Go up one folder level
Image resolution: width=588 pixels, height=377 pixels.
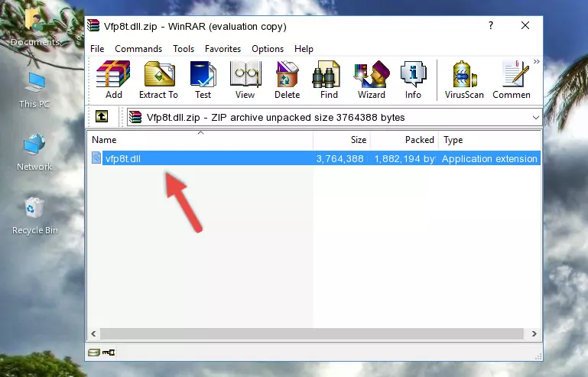(x=102, y=116)
